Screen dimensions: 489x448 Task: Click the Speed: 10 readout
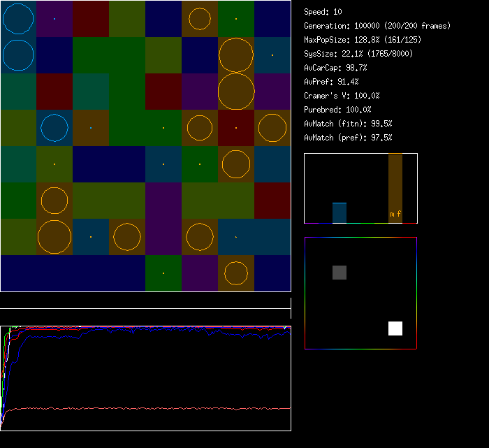[323, 12]
